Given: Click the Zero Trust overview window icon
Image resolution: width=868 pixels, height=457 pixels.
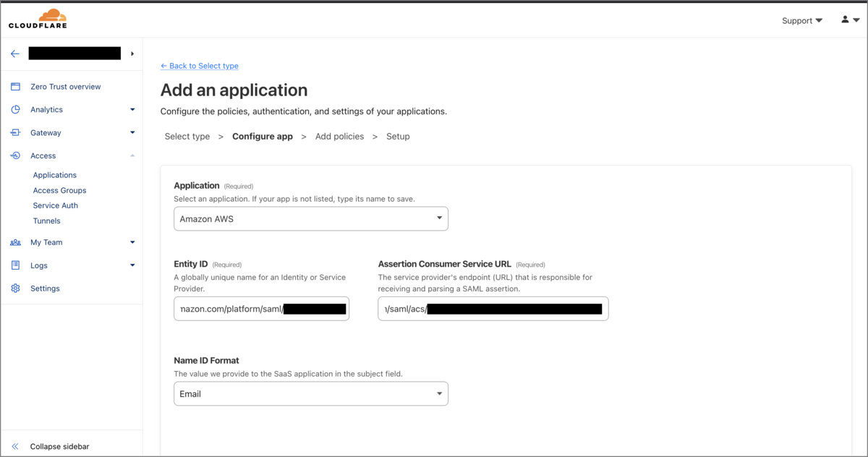Looking at the screenshot, I should pos(15,87).
